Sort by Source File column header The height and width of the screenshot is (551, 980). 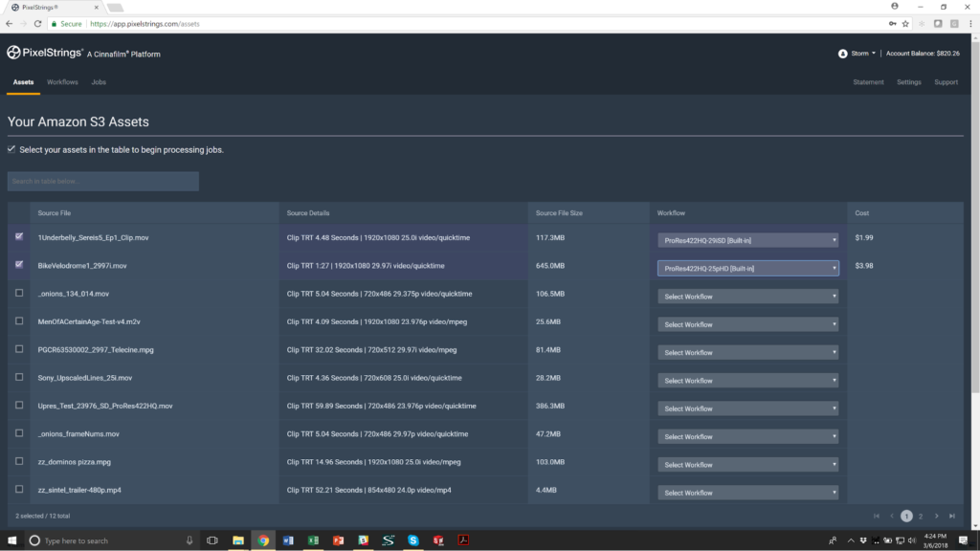click(55, 213)
